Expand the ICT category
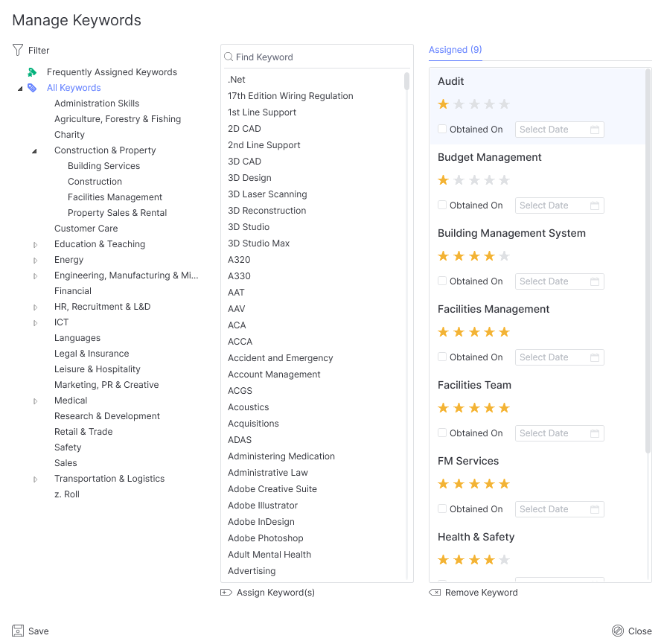This screenshot has height=644, width=664. [35, 322]
